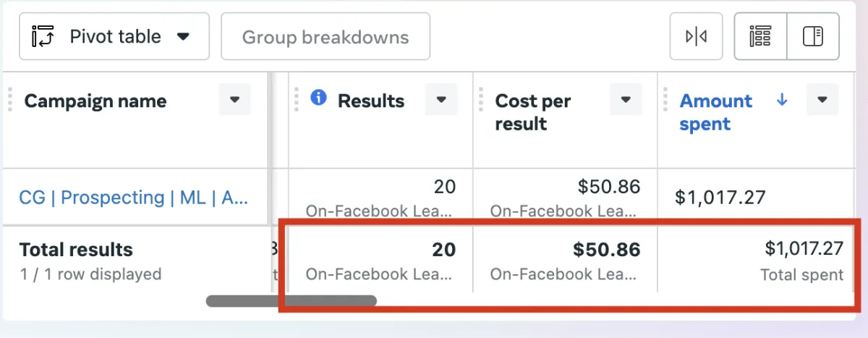The width and height of the screenshot is (868, 338).
Task: Select the Cost per result header
Action: click(532, 112)
